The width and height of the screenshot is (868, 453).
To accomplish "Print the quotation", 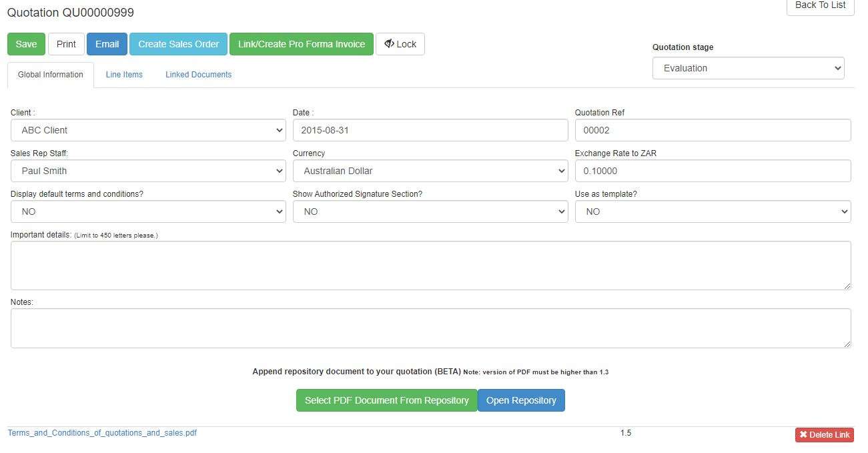I will [x=66, y=44].
